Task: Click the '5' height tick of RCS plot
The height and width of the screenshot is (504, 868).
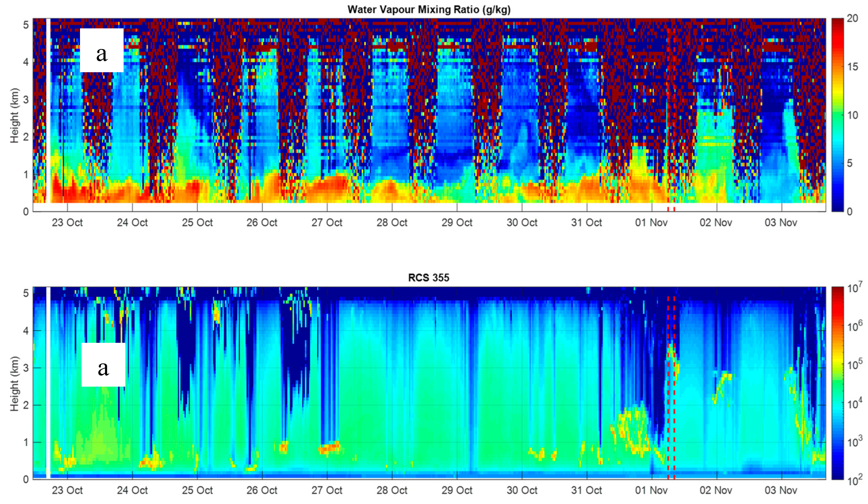Action: point(26,293)
